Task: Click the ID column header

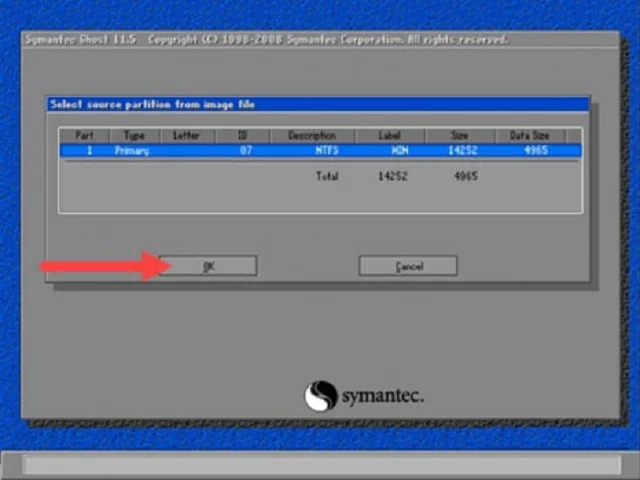Action: coord(243,136)
